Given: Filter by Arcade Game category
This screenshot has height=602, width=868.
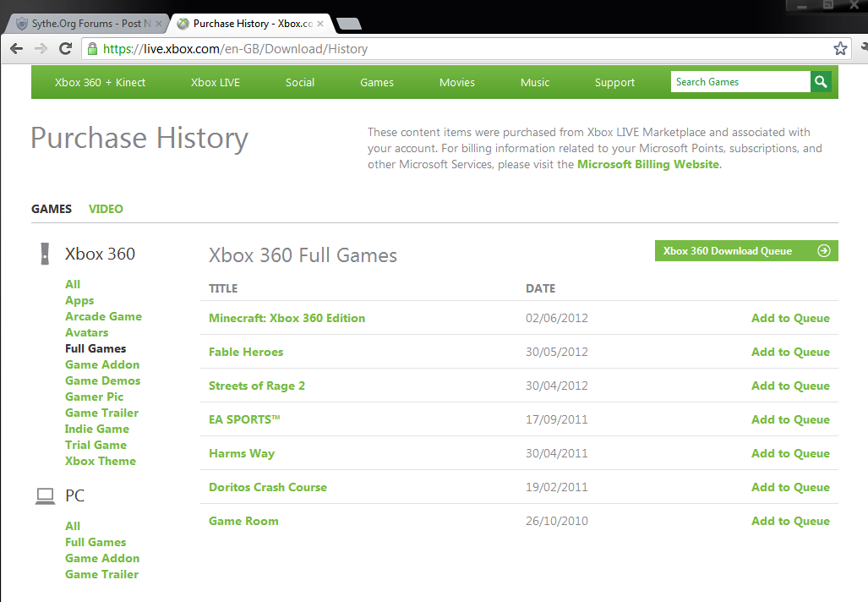Looking at the screenshot, I should point(103,316).
